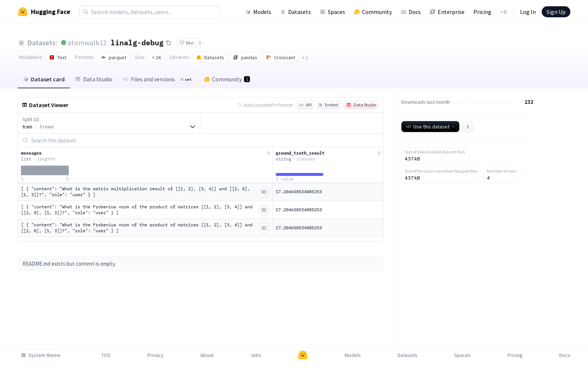This screenshot has width=588, height=368.
Task: Open the Files and versions tab
Action: (x=158, y=79)
